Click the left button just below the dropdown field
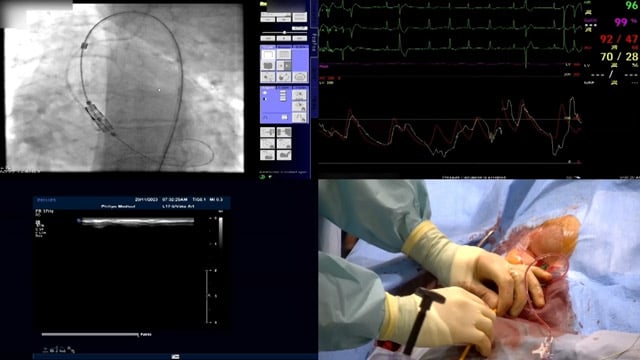The width and height of the screenshot is (640, 360). [x=268, y=19]
